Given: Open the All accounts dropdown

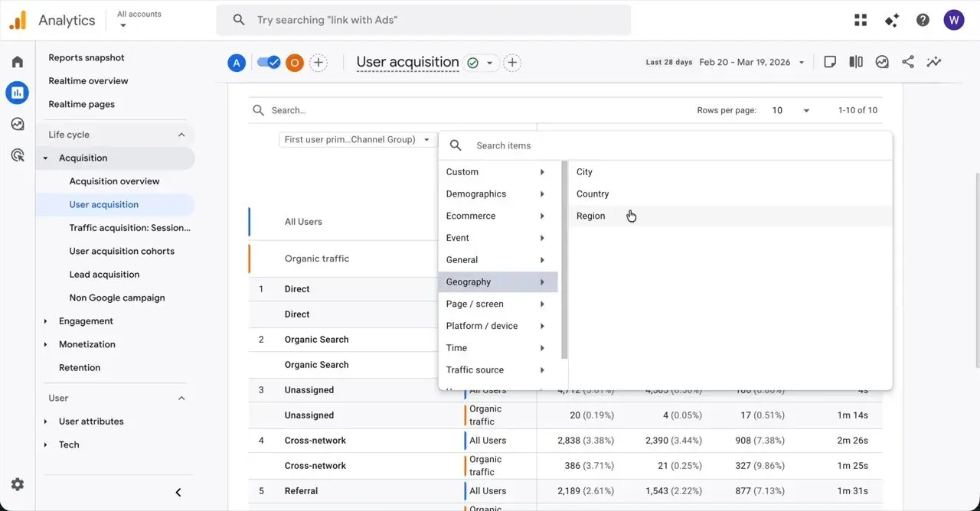Looking at the screenshot, I should (138, 19).
